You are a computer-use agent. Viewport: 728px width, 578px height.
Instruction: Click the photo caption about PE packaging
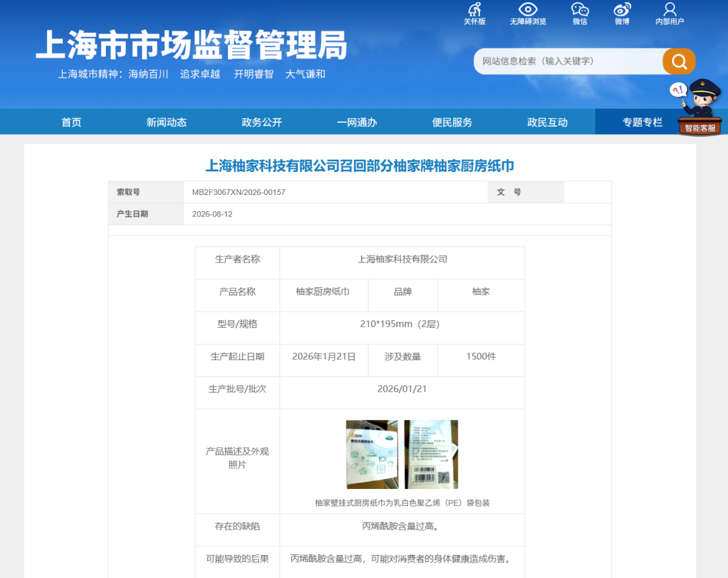(x=402, y=502)
